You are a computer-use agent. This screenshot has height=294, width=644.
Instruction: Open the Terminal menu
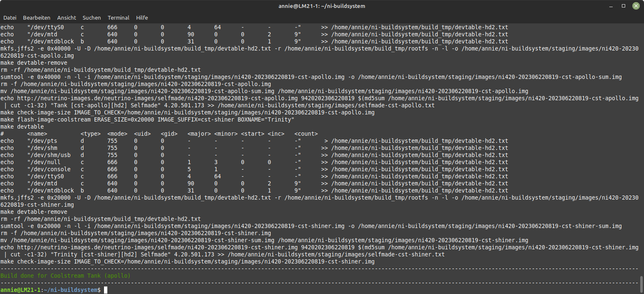point(118,18)
